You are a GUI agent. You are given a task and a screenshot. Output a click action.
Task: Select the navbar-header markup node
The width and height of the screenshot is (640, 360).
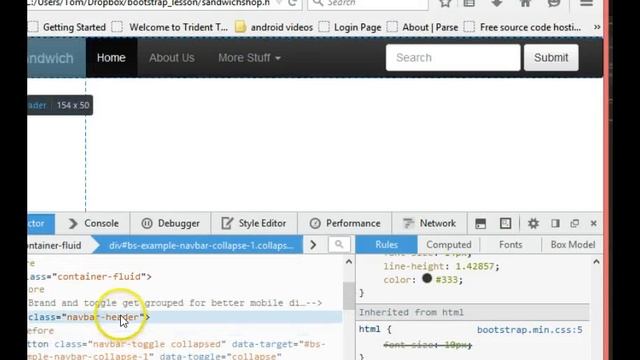pyautogui.click(x=184, y=317)
